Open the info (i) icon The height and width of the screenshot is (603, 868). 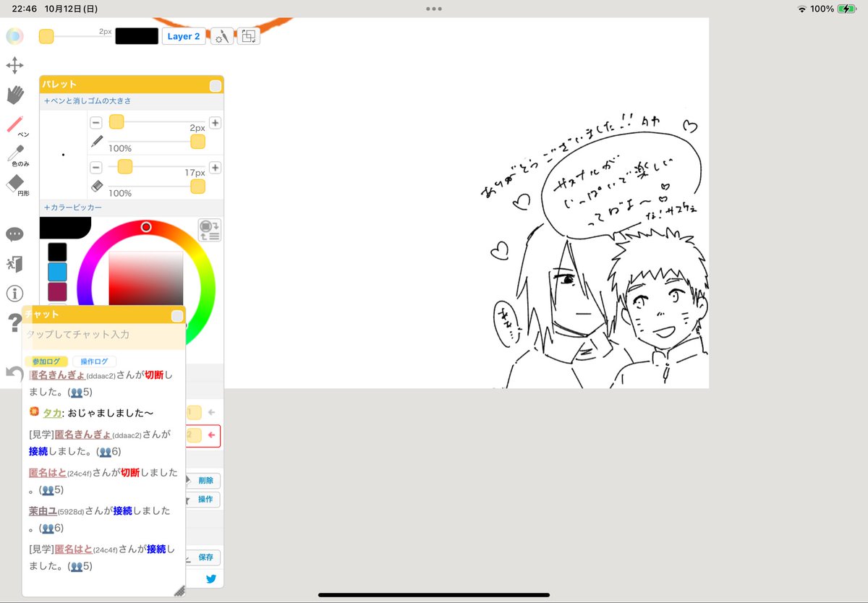point(14,294)
